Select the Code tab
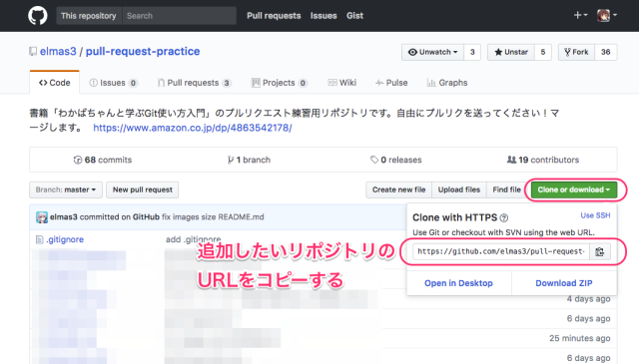This screenshot has width=639, height=364. click(55, 83)
